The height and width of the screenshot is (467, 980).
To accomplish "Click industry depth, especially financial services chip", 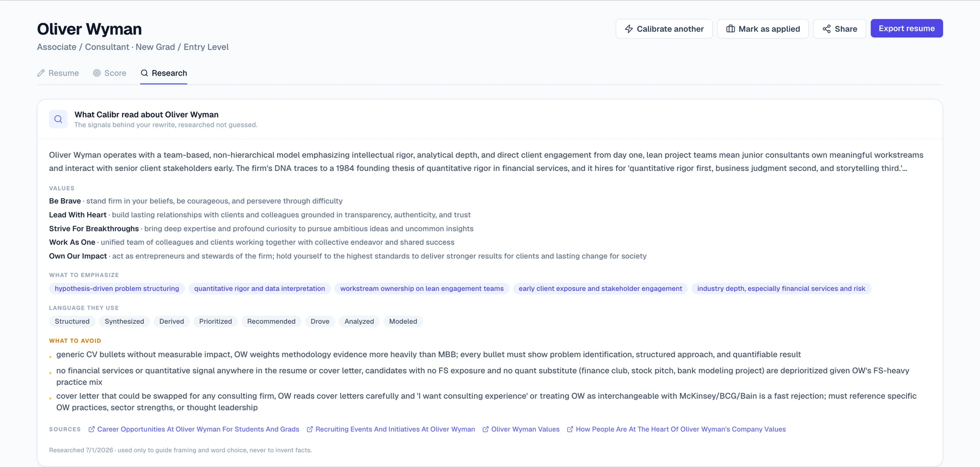I will (781, 288).
